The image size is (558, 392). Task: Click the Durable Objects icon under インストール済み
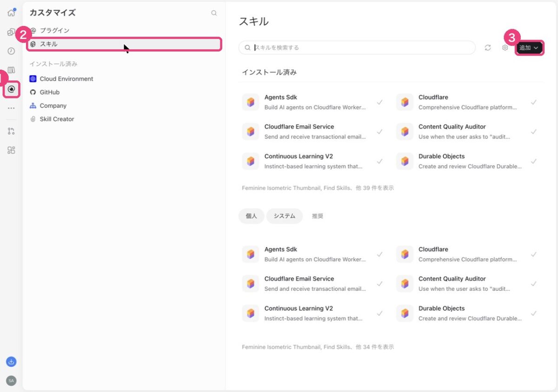point(405,161)
